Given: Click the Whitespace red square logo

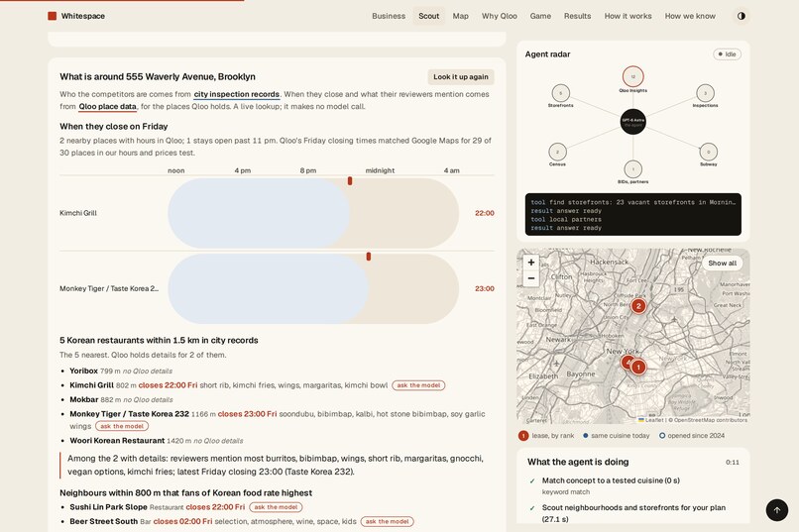Looking at the screenshot, I should (52, 16).
